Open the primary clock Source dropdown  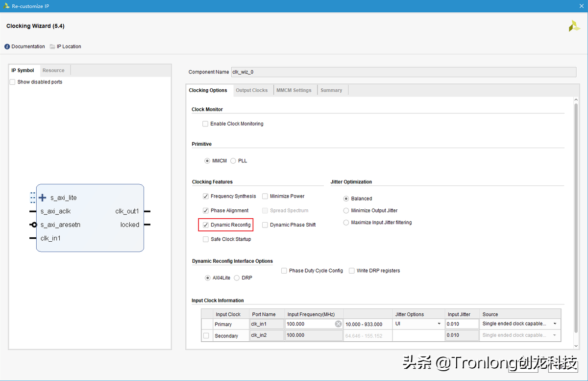coord(555,324)
